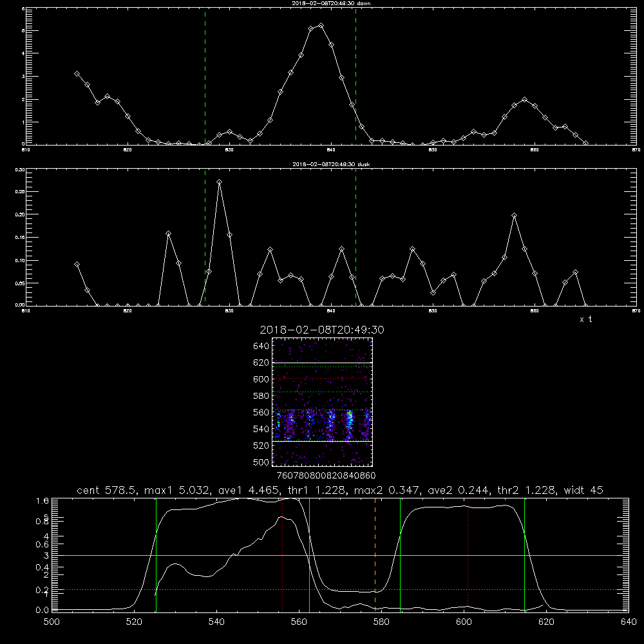The image size is (644, 644).
Task: Select the 'max1 5.032' value in stats line
Action: tap(175, 490)
